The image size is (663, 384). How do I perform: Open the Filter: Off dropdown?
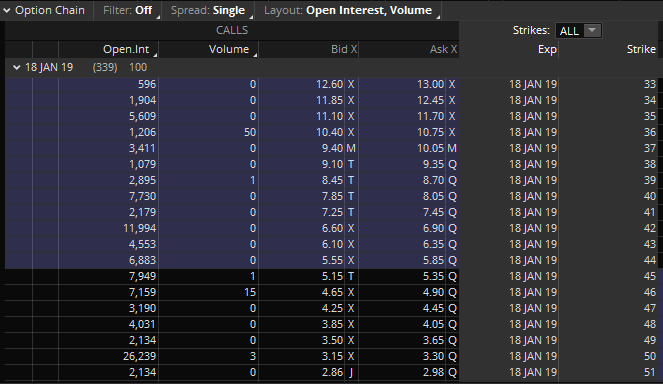click(x=127, y=10)
